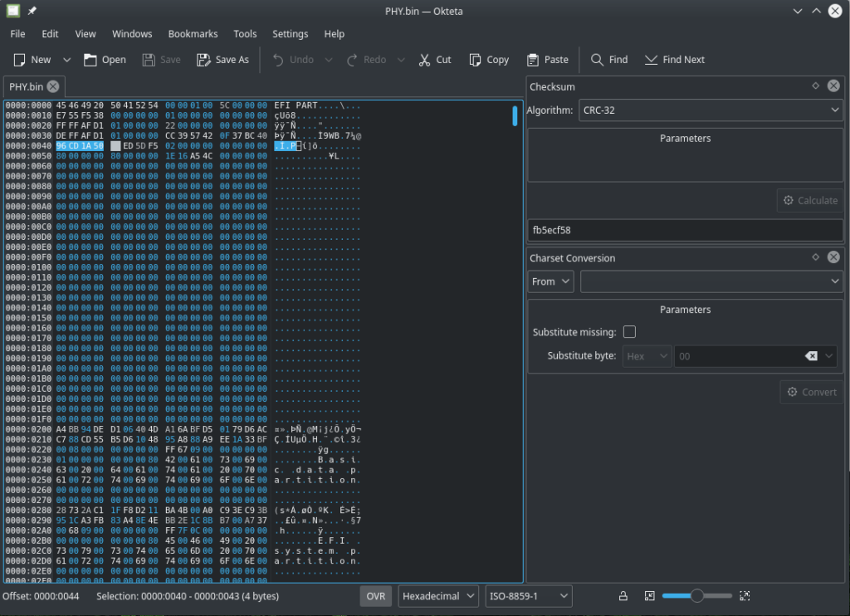Click the Substitute byte value field
The width and height of the screenshot is (850, 616).
point(737,356)
